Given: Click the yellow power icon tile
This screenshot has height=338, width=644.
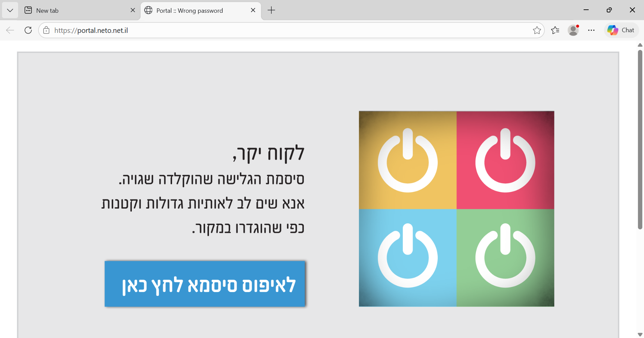Looking at the screenshot, I should click(408, 160).
